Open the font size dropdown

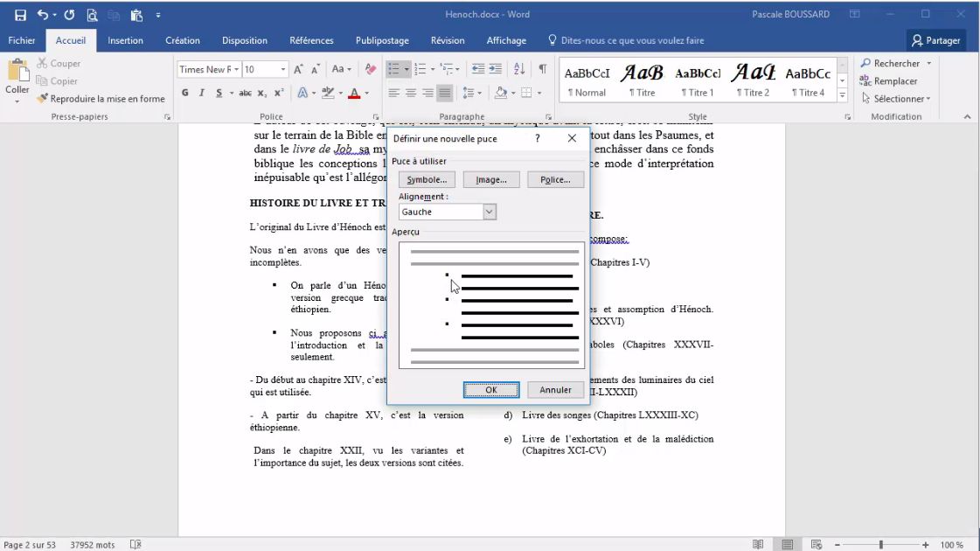point(283,69)
